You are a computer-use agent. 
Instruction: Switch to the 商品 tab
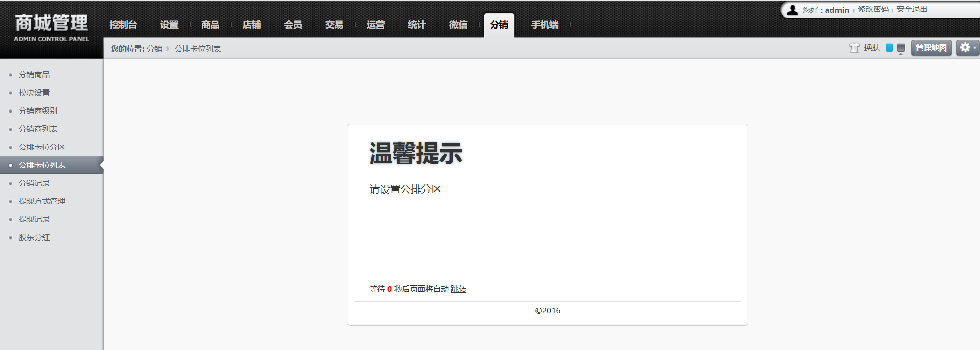click(x=210, y=25)
